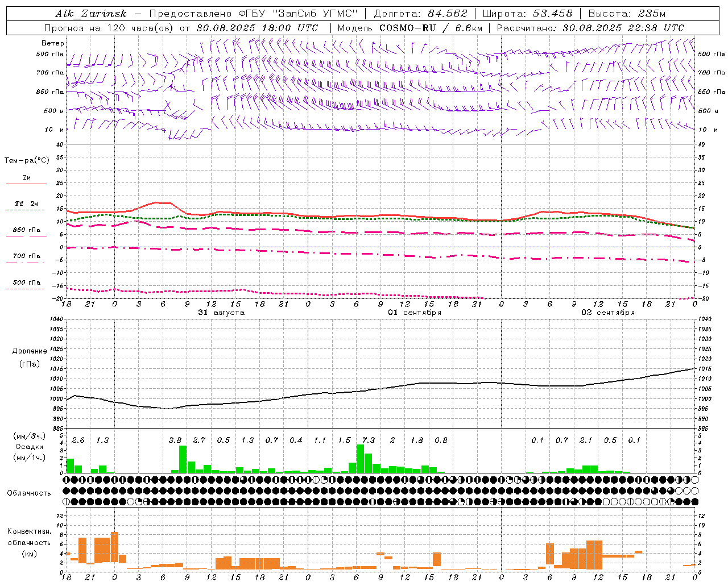Click the 1.5 precipitation total value
Screen dimensions: 728x582
344,440
